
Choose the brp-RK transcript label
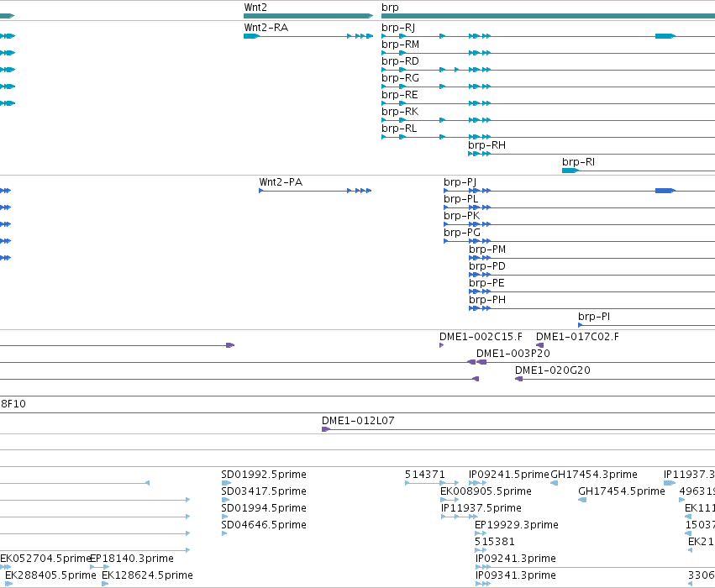pos(400,112)
